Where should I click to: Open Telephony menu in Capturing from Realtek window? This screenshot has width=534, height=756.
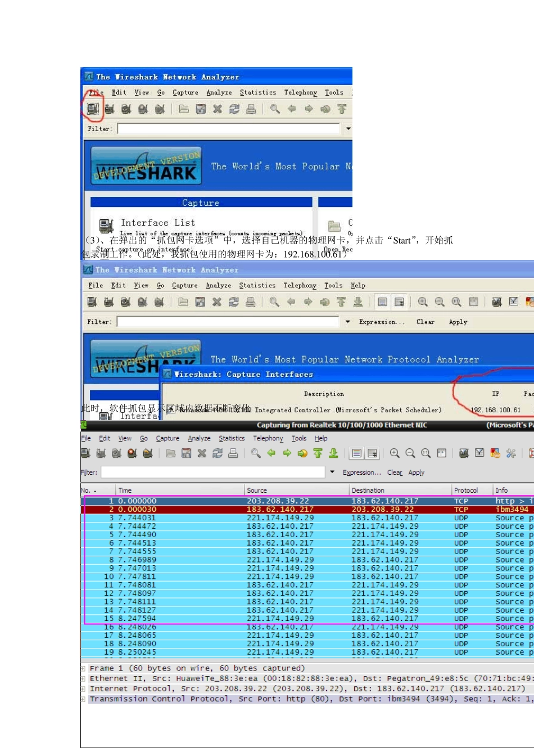click(268, 439)
